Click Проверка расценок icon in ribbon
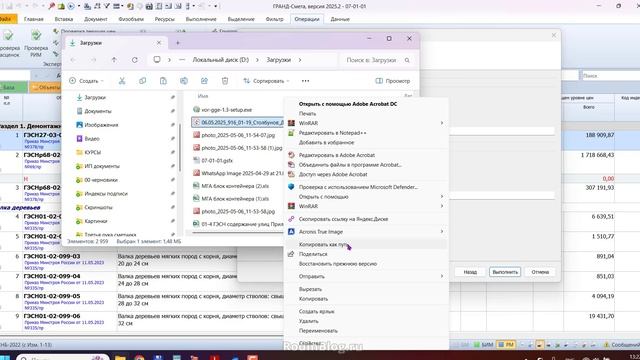The width and height of the screenshot is (640, 360). [x=9, y=44]
